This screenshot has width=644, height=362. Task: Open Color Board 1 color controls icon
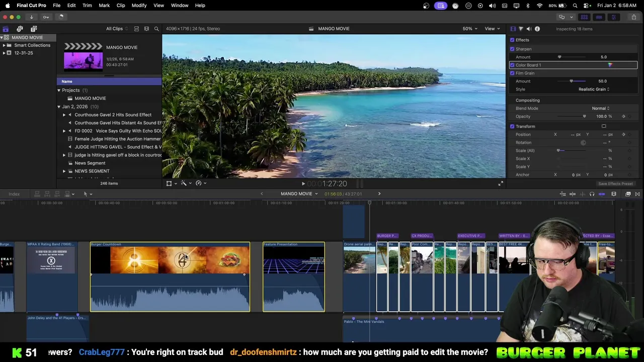pyautogui.click(x=610, y=65)
